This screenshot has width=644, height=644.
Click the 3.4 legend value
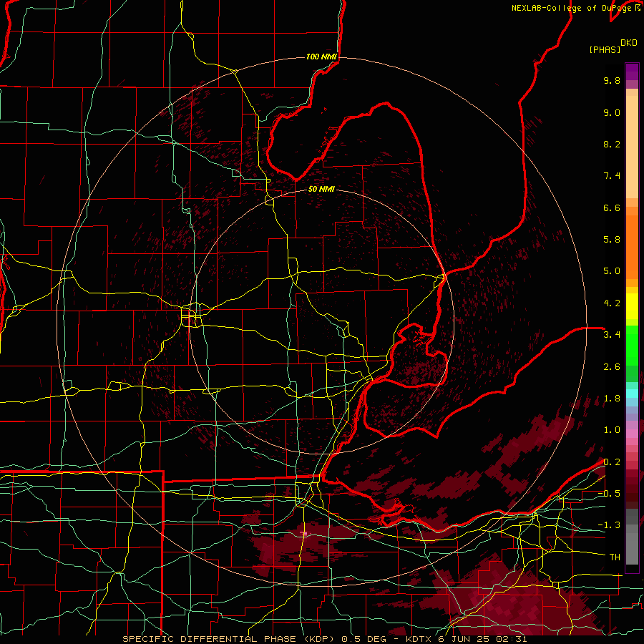tap(612, 335)
